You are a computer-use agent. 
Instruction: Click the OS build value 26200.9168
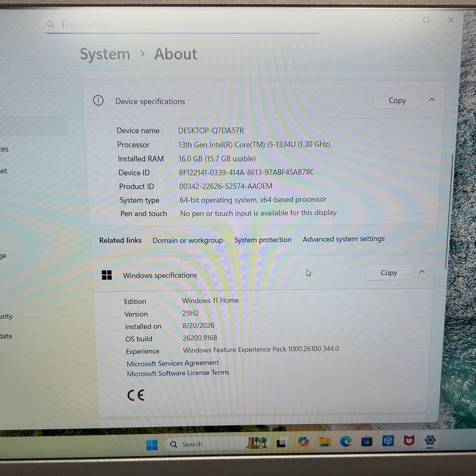click(200, 338)
